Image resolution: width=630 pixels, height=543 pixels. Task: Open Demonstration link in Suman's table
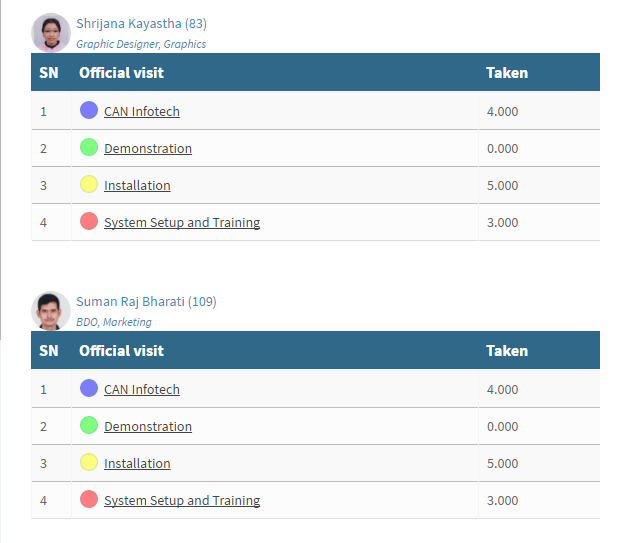coord(148,426)
